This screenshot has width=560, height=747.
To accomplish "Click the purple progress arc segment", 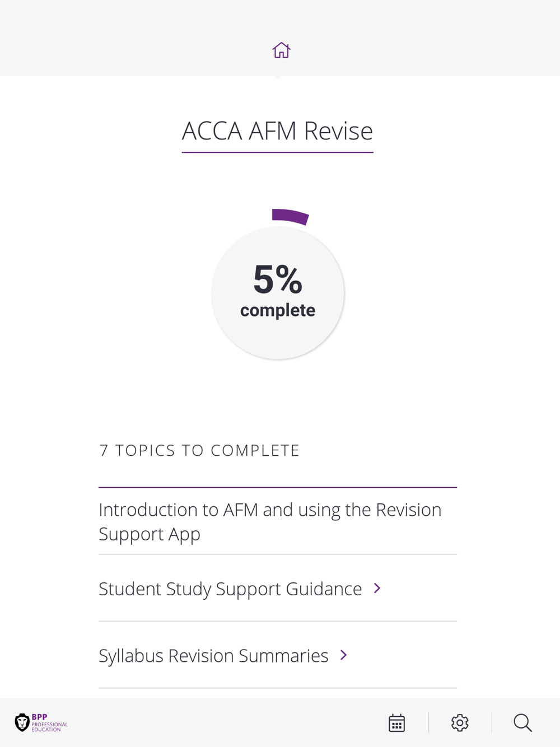I will (x=290, y=216).
